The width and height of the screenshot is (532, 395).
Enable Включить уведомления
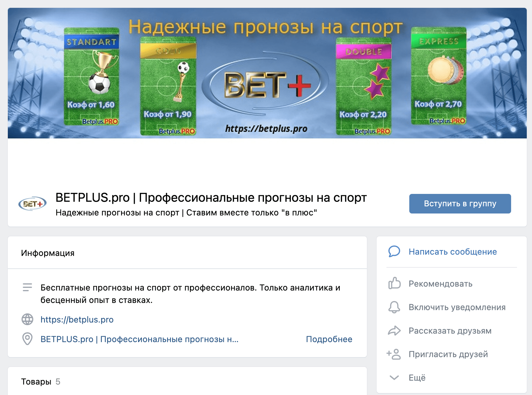(x=457, y=307)
